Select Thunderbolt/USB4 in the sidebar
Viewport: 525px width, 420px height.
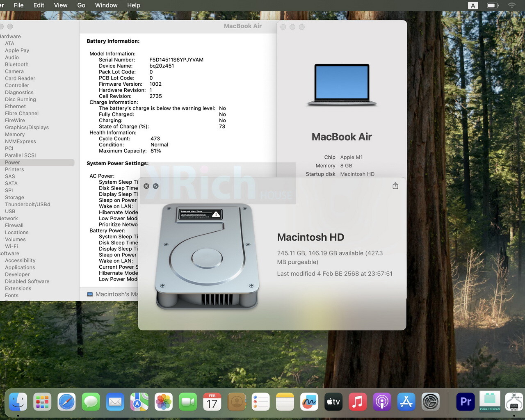pyautogui.click(x=27, y=204)
